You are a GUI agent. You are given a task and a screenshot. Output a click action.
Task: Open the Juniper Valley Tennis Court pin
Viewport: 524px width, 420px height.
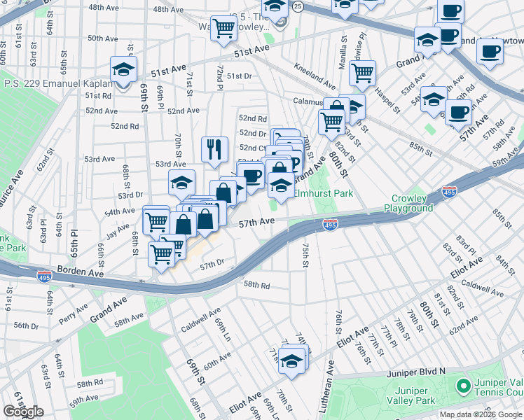tap(464, 386)
